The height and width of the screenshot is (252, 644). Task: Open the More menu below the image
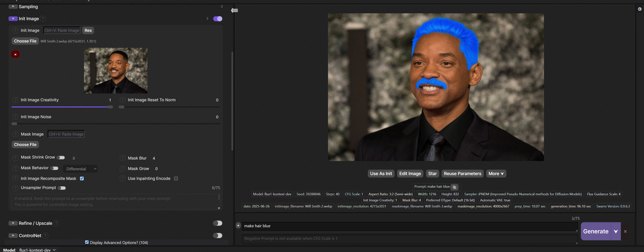click(x=496, y=174)
